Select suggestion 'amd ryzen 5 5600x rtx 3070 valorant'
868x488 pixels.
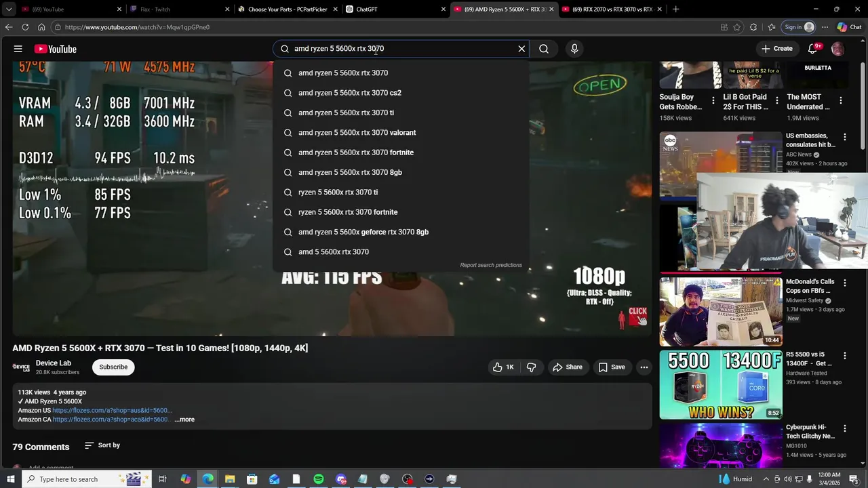click(401, 133)
